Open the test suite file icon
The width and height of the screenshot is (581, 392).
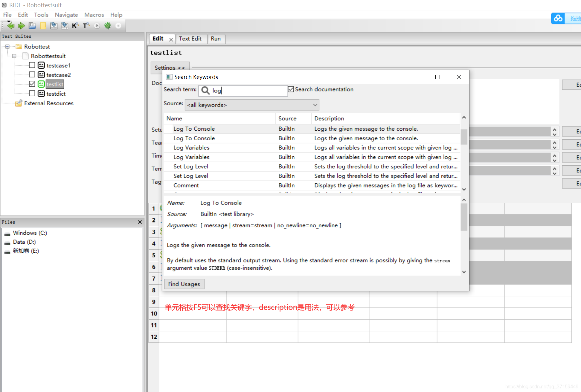point(32,26)
